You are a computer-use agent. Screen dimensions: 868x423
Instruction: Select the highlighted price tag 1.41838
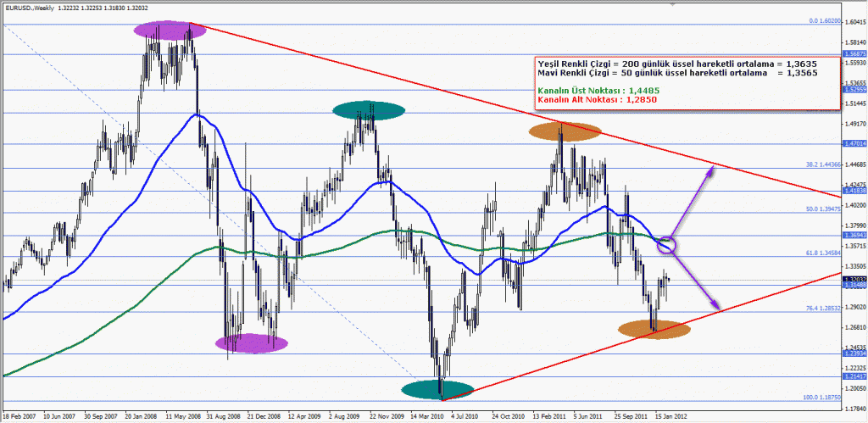(854, 191)
